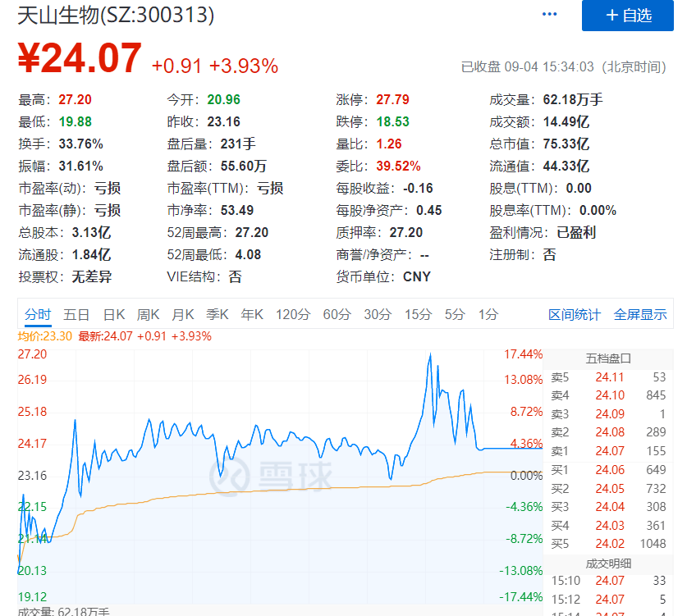The width and height of the screenshot is (687, 616).
Task: Add stock with the +自选 button
Action: [627, 16]
